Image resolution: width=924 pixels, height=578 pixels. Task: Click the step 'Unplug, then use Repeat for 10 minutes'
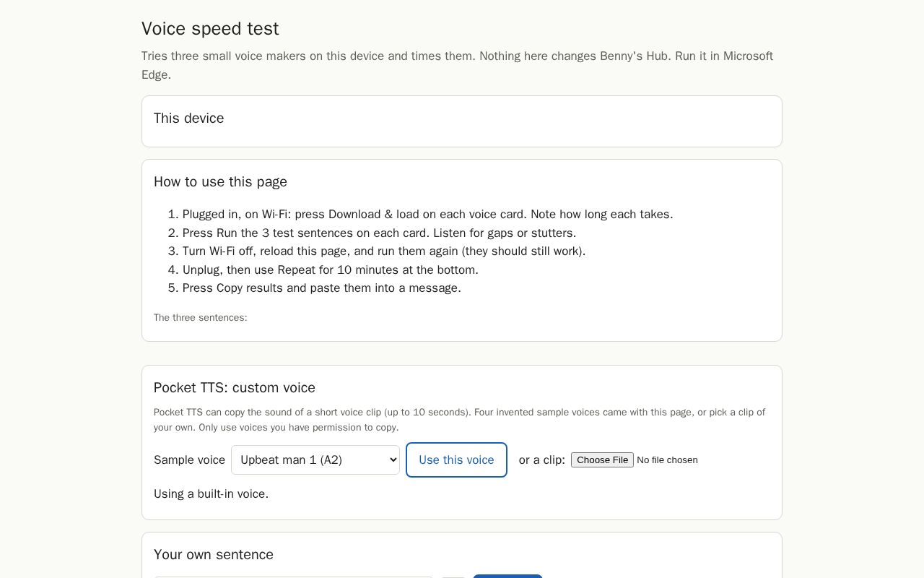click(331, 270)
